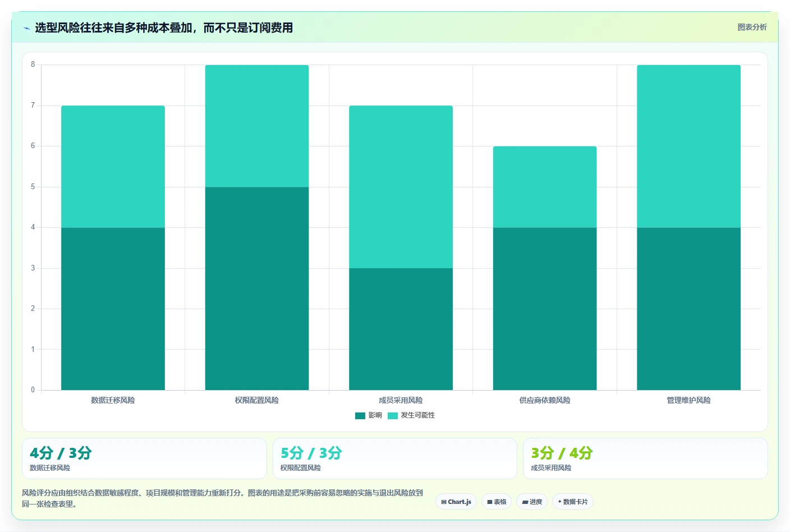790x532 pixels.
Task: Click the light teal 发生可能性 legend color box
Action: pos(393,416)
